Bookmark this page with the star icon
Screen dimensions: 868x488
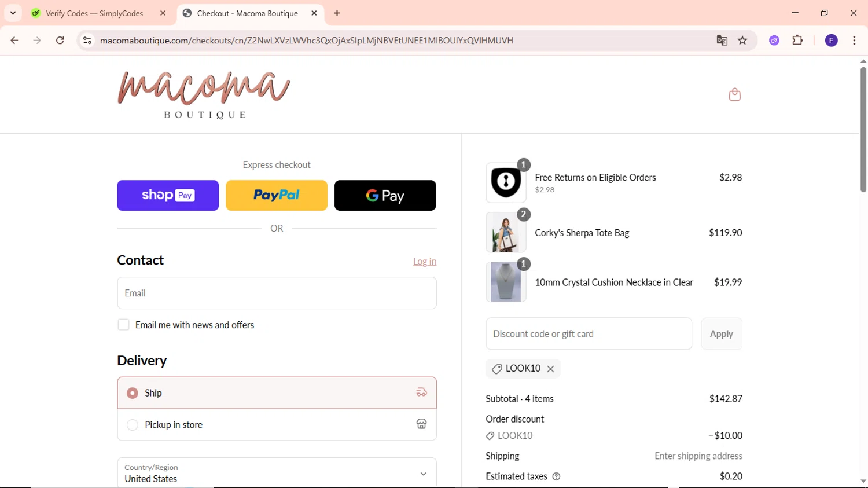[x=742, y=41]
